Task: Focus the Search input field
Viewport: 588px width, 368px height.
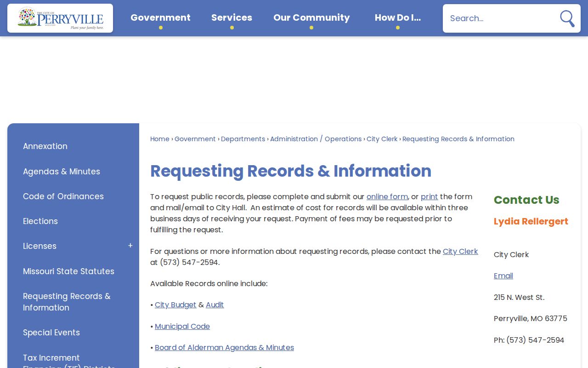Action: (x=500, y=18)
